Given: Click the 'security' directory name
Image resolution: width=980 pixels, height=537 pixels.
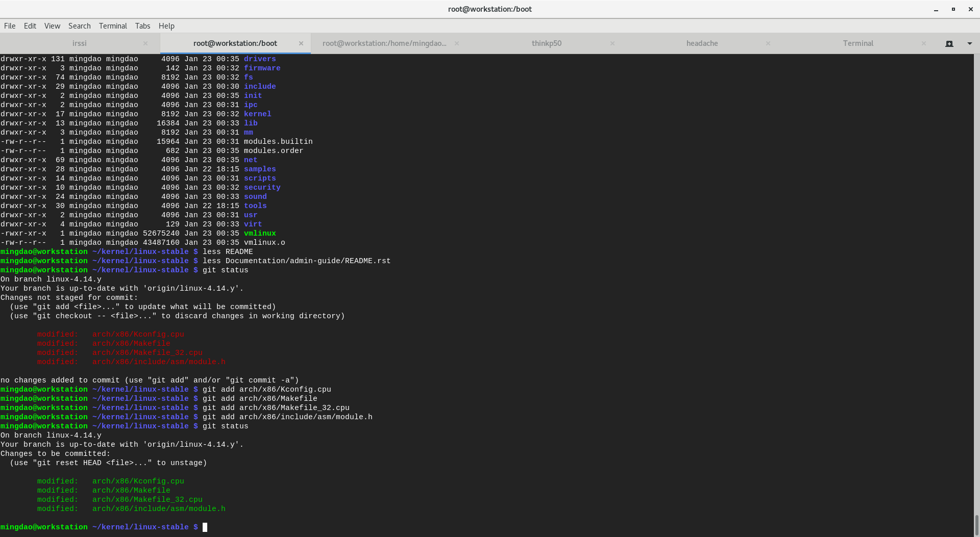Looking at the screenshot, I should pos(262,188).
